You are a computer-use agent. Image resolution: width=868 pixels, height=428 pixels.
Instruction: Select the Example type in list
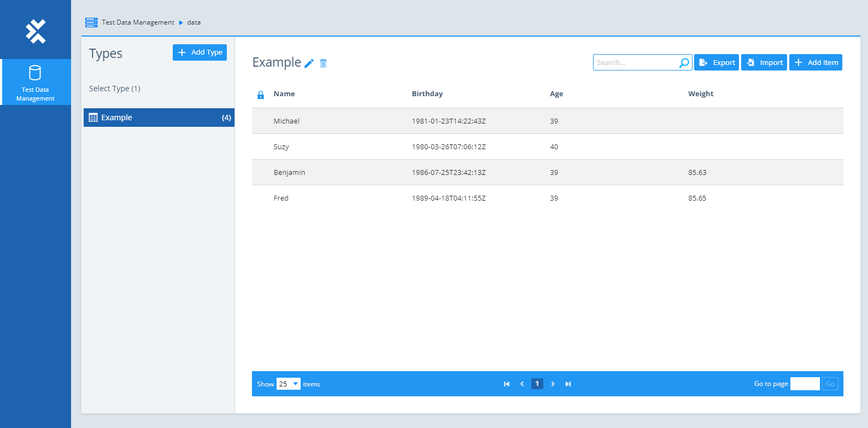159,118
